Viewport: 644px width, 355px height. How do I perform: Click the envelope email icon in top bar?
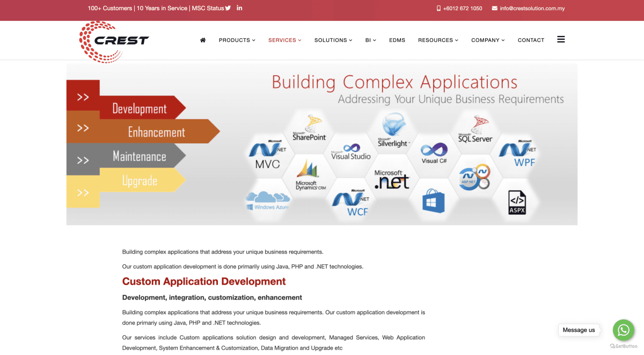click(x=494, y=9)
